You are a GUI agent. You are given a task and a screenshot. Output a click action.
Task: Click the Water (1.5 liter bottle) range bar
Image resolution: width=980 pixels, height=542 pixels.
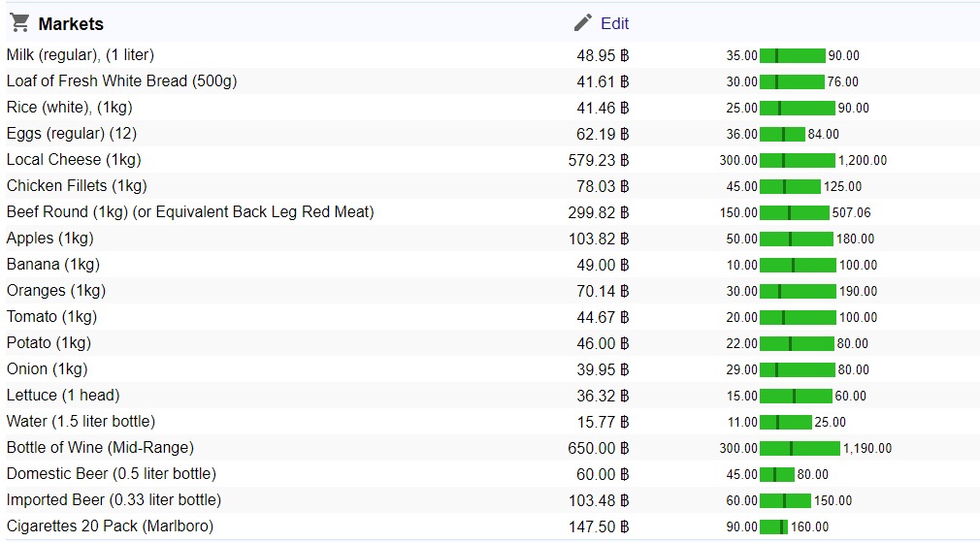[785, 423]
